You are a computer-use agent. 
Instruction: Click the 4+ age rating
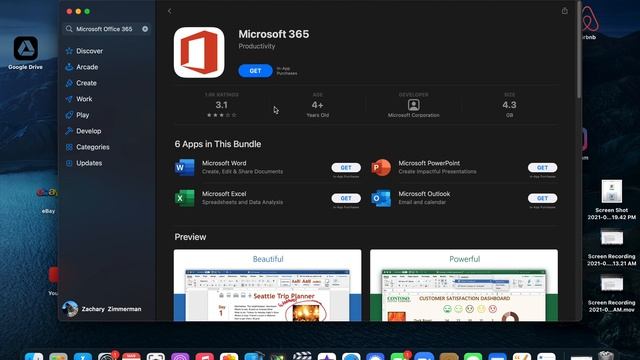pos(318,105)
